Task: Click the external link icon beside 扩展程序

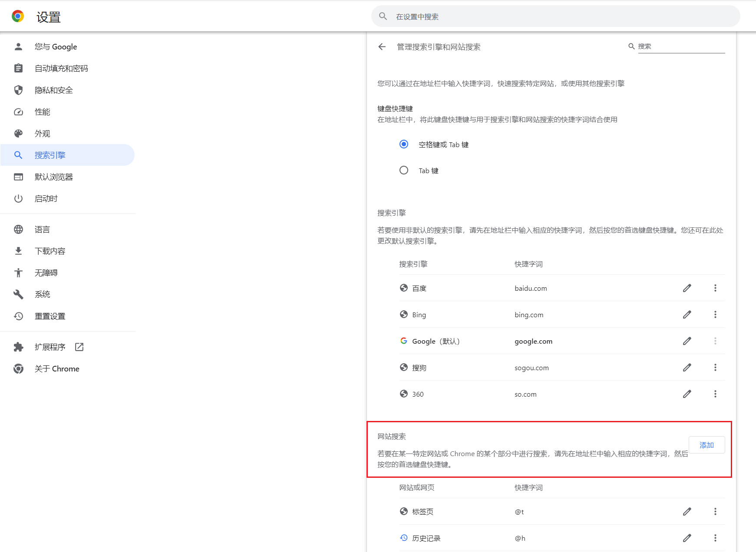Action: click(x=79, y=347)
